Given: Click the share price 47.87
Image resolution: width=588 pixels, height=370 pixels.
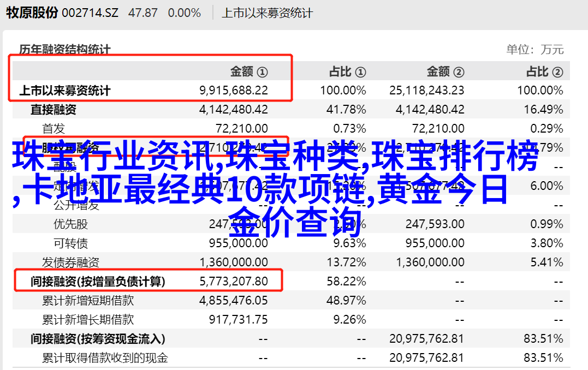Looking at the screenshot, I should coord(143,13).
